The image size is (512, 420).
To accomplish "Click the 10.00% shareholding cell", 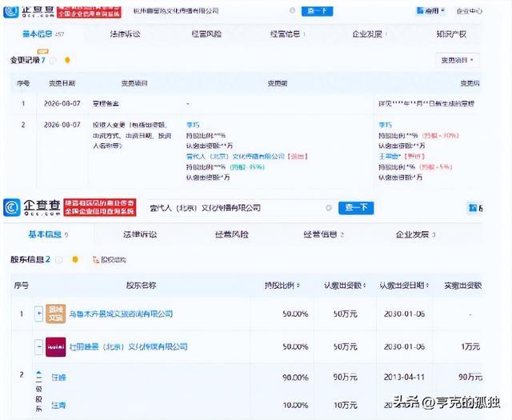I will tap(295, 406).
